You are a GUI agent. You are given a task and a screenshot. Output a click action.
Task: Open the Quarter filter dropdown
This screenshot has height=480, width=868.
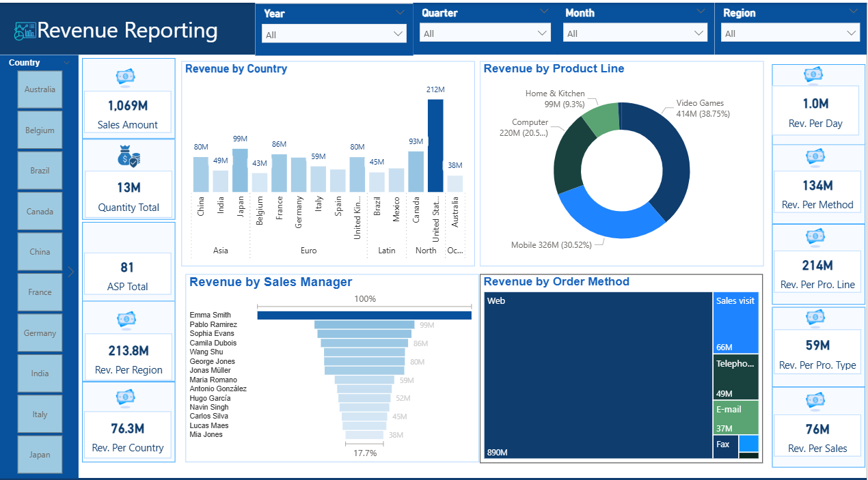point(485,33)
